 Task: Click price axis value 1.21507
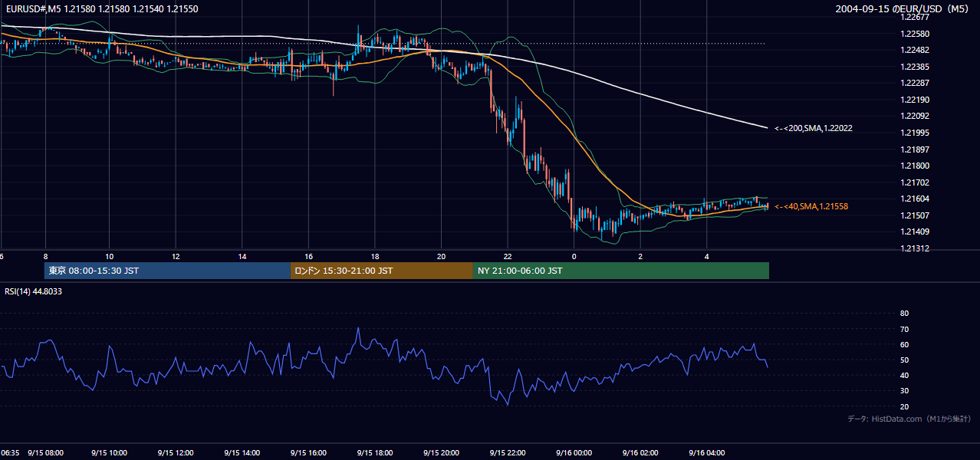click(x=913, y=215)
